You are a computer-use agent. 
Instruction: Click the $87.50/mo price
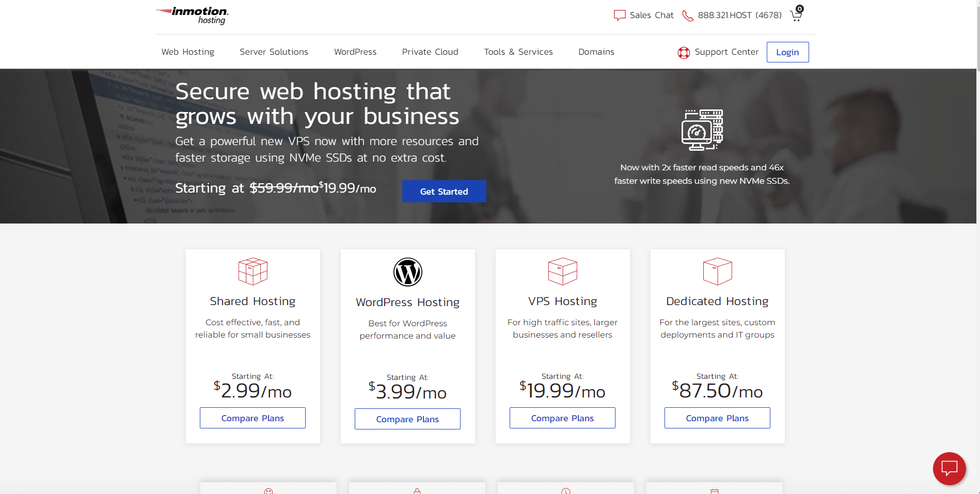click(x=717, y=391)
